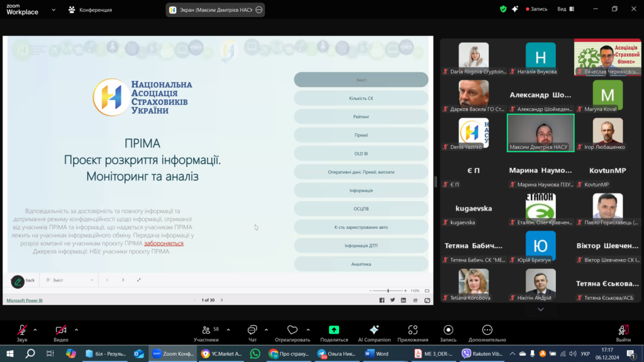
Task: Open Windows search in taskbar
Action: [30, 353]
